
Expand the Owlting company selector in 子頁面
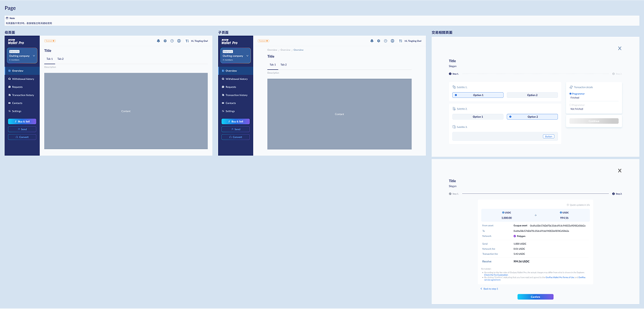point(248,56)
